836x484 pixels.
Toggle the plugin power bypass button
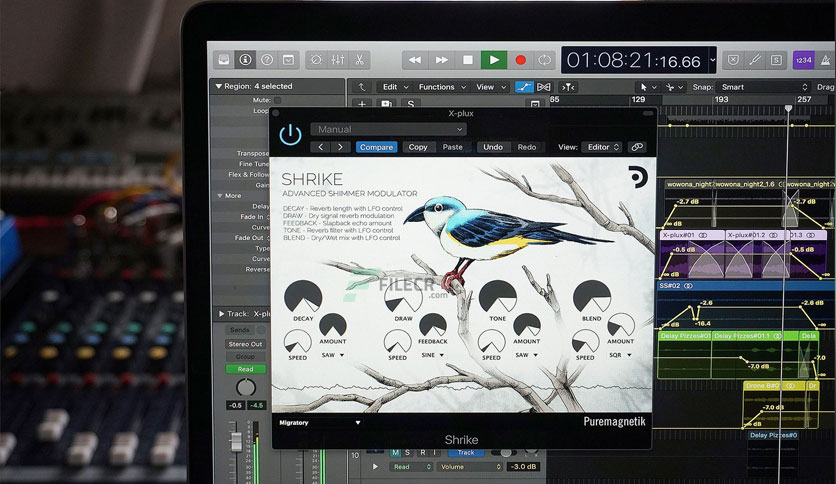tap(291, 135)
